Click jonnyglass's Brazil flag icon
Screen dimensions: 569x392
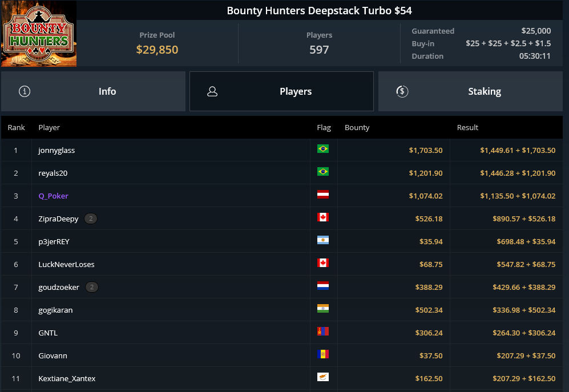pyautogui.click(x=323, y=149)
